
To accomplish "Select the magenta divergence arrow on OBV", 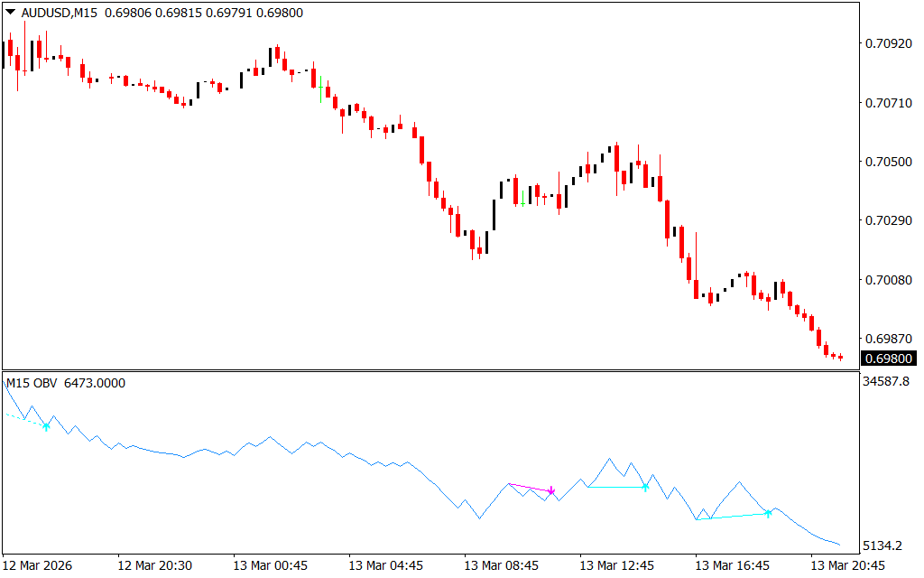I will [x=551, y=491].
